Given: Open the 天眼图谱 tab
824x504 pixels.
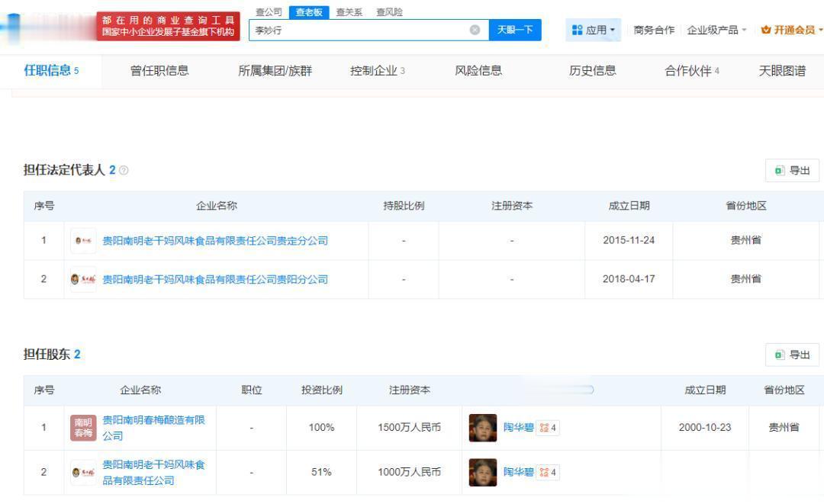Looking at the screenshot, I should [x=782, y=70].
